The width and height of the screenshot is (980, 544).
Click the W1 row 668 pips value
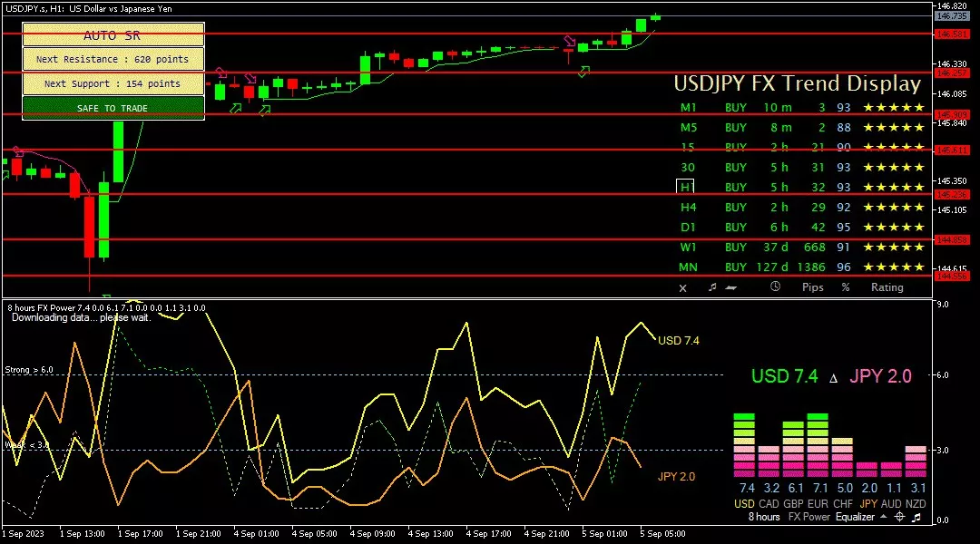coord(814,248)
